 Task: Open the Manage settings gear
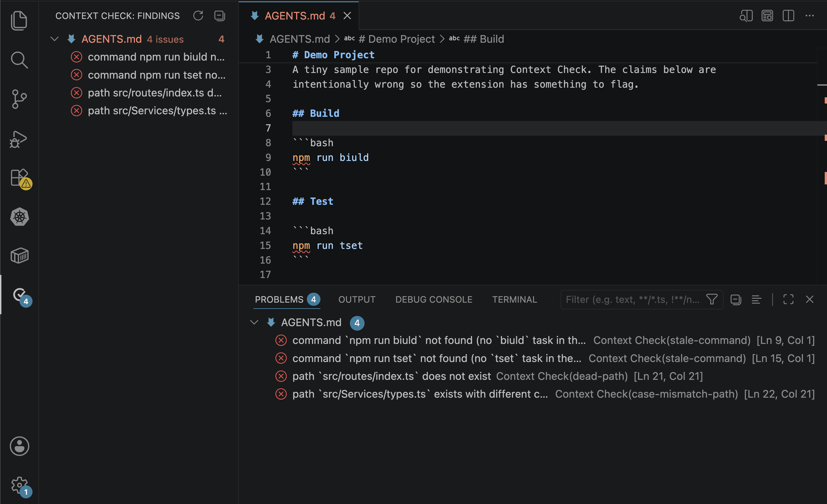(21, 486)
